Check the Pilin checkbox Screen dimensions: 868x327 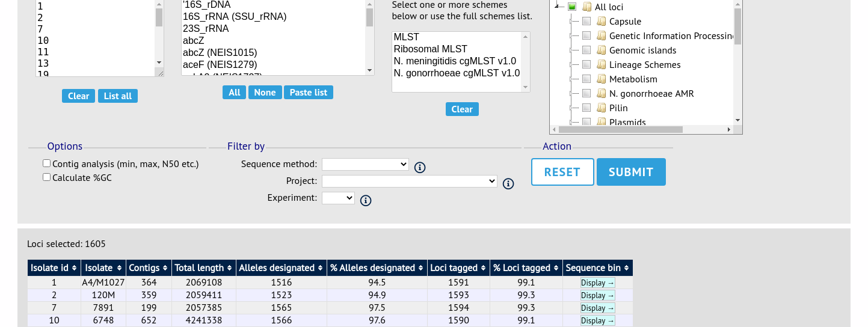point(586,108)
